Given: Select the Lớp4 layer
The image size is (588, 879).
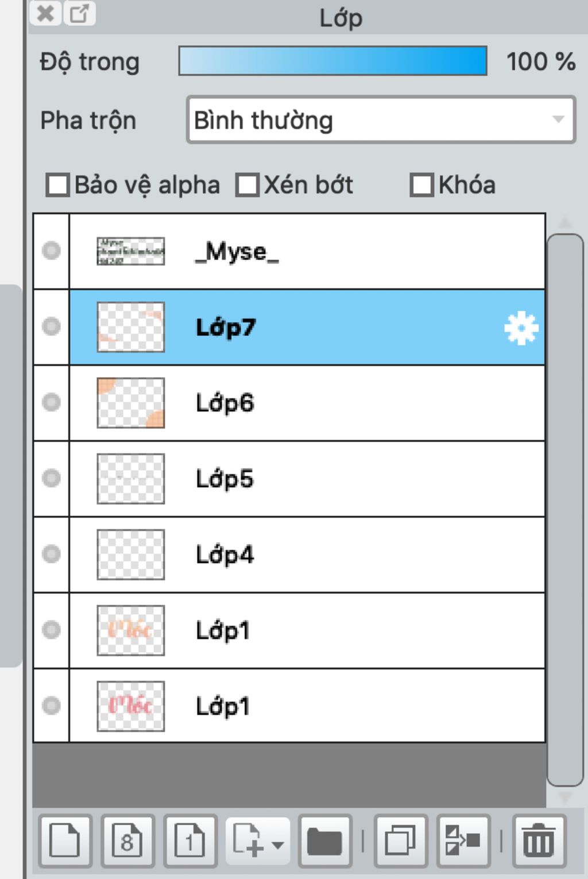Looking at the screenshot, I should (307, 555).
